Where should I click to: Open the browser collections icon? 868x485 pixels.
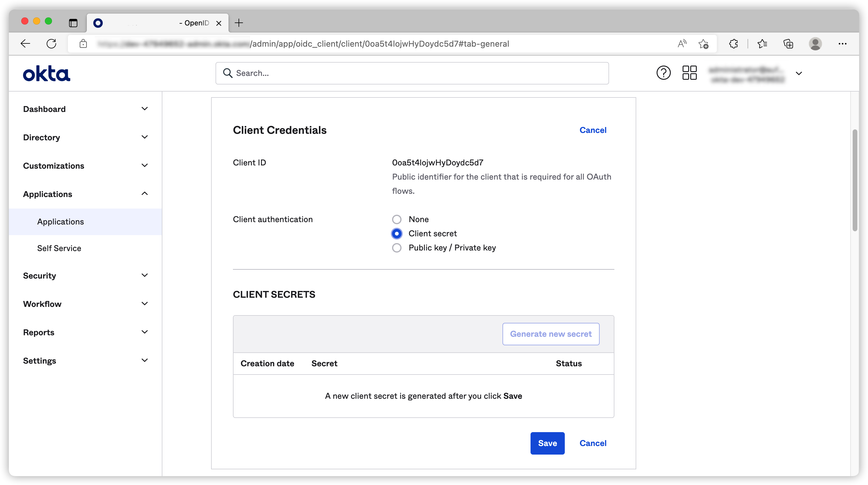coord(788,44)
